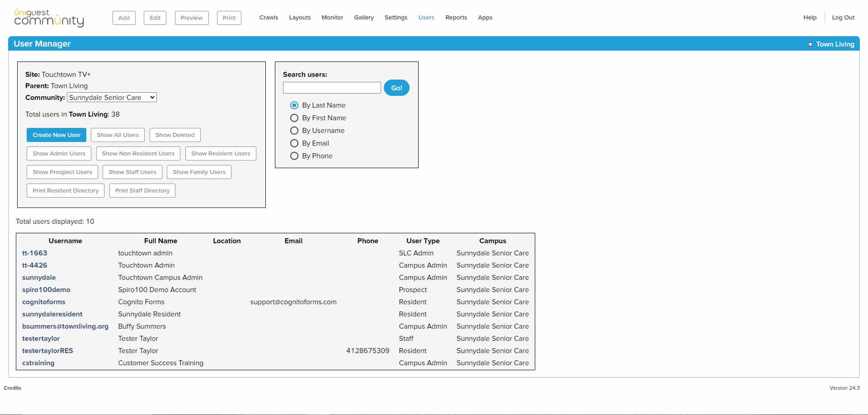Open user bsummers@townliving.org

pyautogui.click(x=66, y=326)
